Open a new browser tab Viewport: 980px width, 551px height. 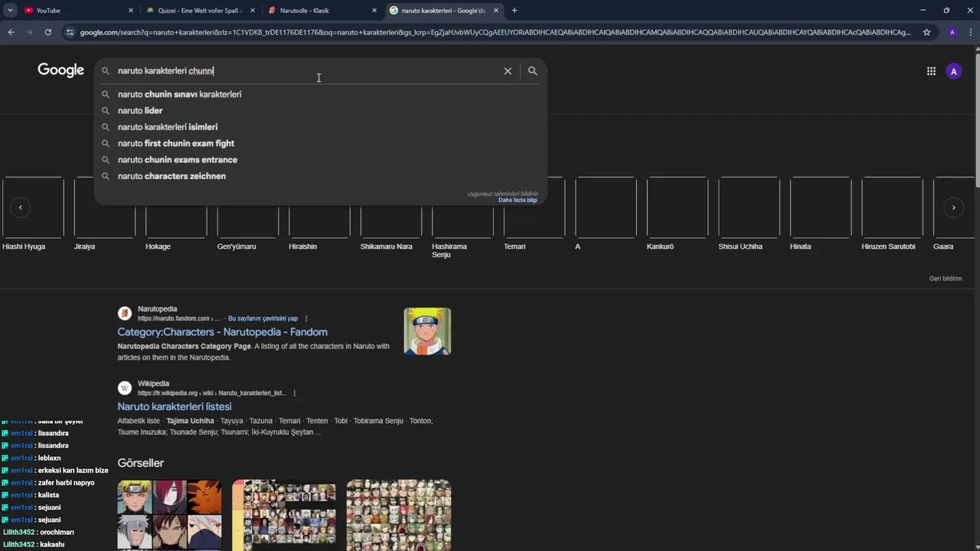pos(514,11)
